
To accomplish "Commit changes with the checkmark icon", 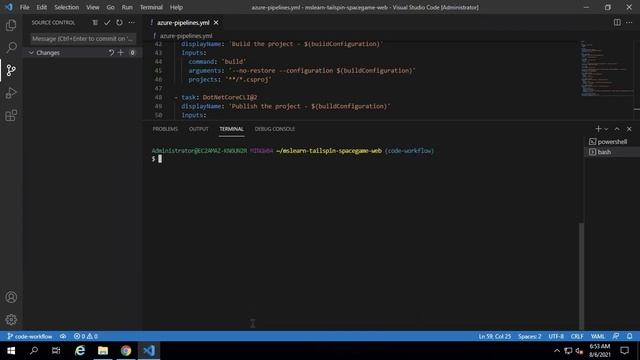I will (x=107, y=23).
